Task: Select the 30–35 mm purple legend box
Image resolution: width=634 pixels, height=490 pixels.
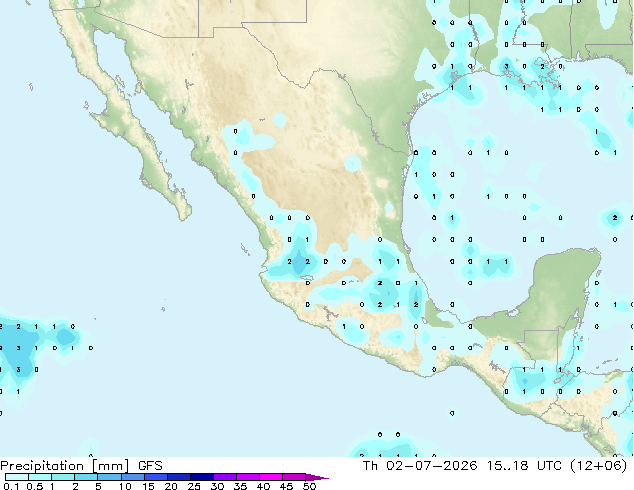Action: click(x=224, y=477)
